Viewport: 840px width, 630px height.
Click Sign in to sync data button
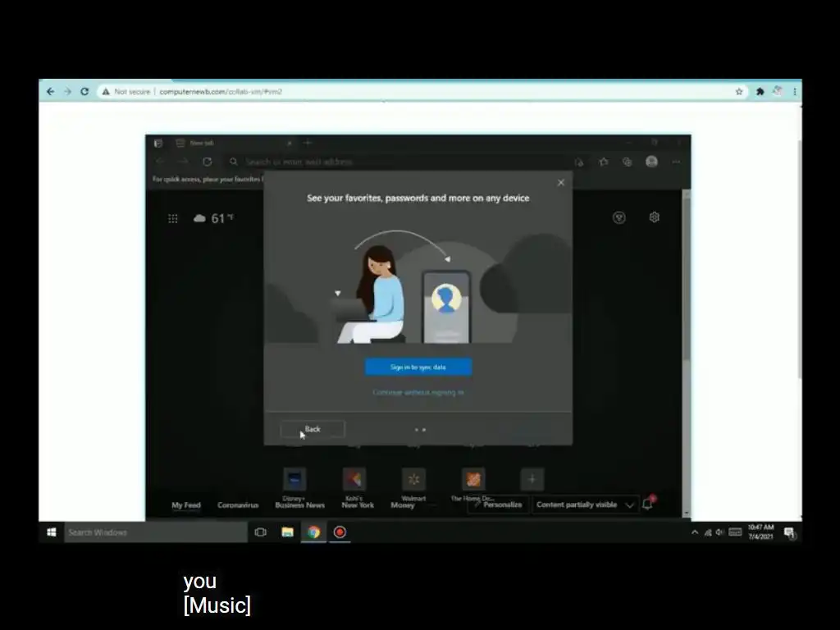[x=418, y=367]
